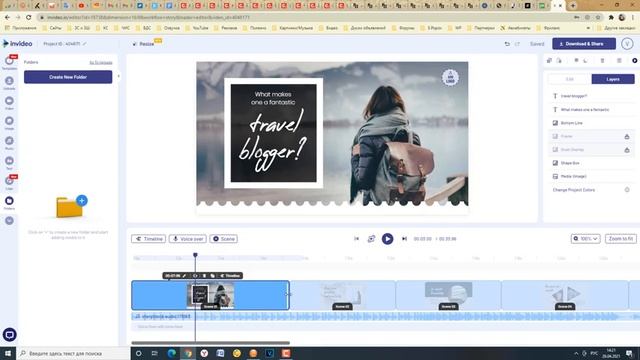The width and height of the screenshot is (640, 360).
Task: Click the Go To Uploads link
Action: [x=101, y=62]
